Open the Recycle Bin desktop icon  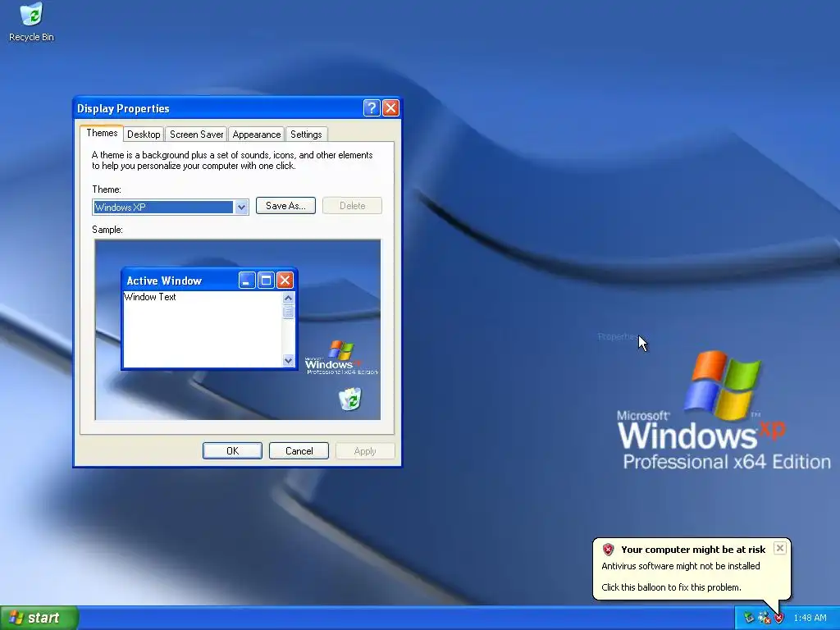point(32,22)
